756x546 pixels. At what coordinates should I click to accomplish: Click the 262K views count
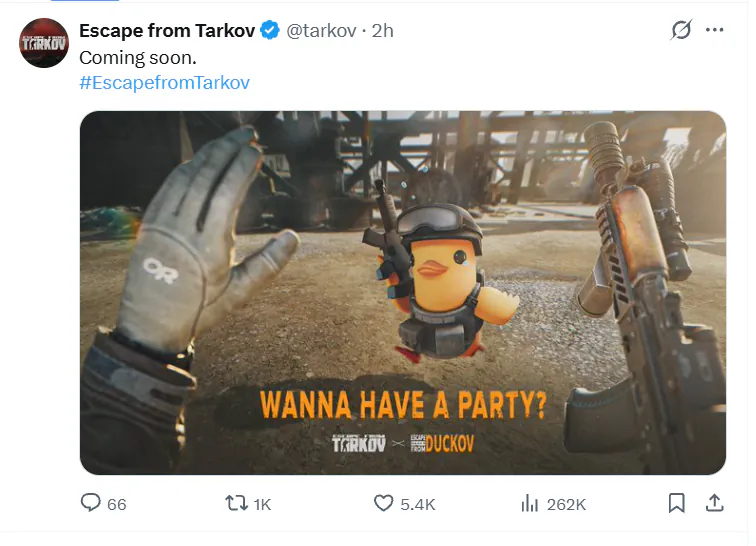pyautogui.click(x=566, y=504)
